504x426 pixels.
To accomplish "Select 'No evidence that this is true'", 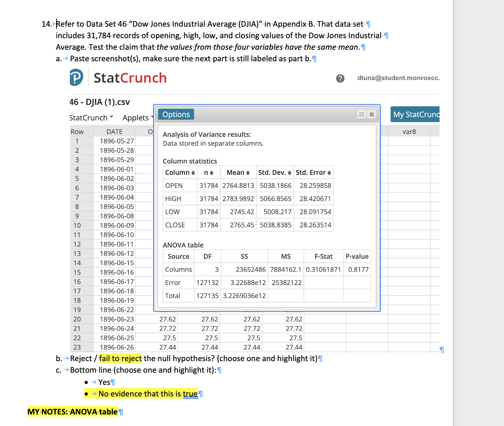I will point(148,394).
